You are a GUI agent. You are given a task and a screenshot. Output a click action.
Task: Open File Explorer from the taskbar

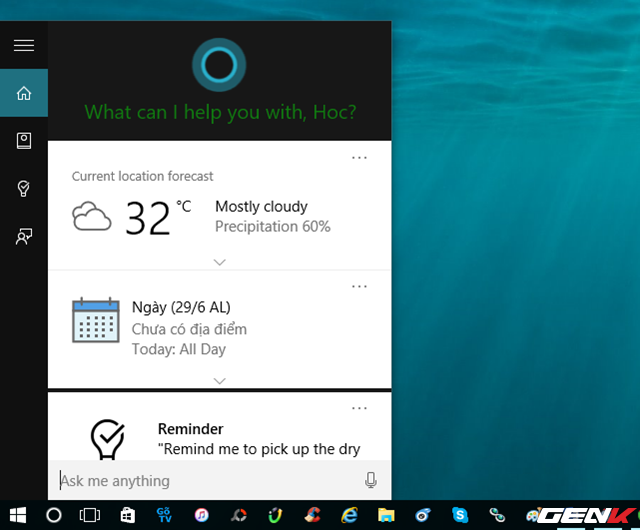click(386, 515)
